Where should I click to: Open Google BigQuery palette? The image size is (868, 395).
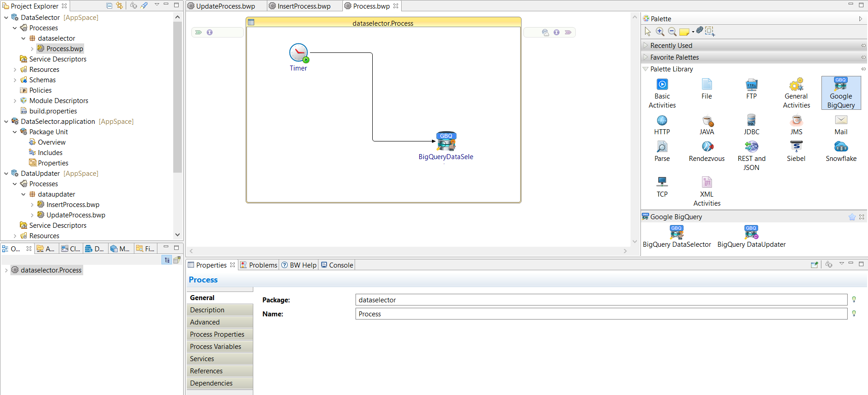[x=841, y=93]
